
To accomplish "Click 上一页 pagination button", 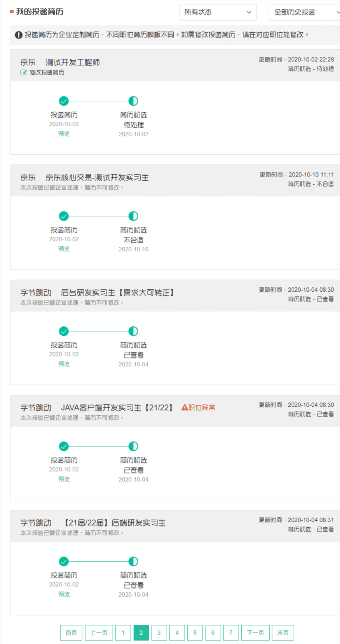I will [x=99, y=633].
